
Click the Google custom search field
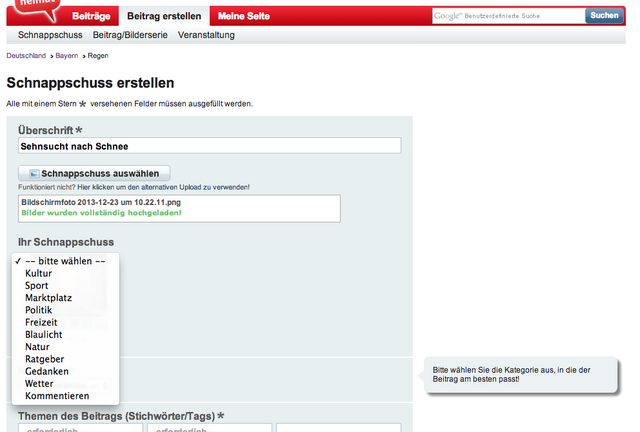(x=509, y=16)
